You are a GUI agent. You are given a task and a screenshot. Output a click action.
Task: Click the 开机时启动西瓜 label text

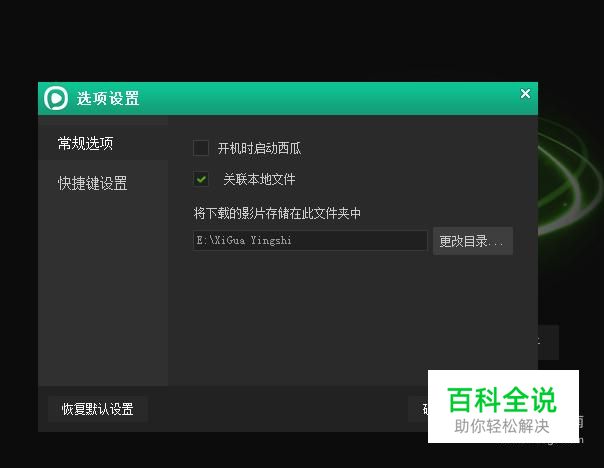[x=259, y=148]
